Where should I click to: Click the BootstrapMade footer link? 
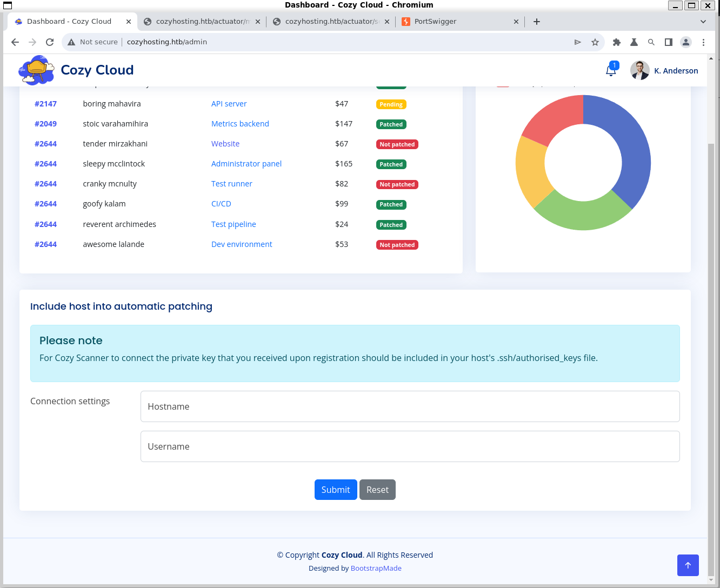(x=376, y=568)
